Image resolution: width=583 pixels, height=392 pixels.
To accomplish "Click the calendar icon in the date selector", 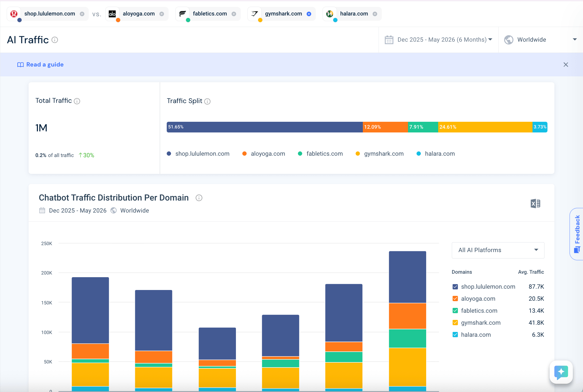I will click(389, 40).
